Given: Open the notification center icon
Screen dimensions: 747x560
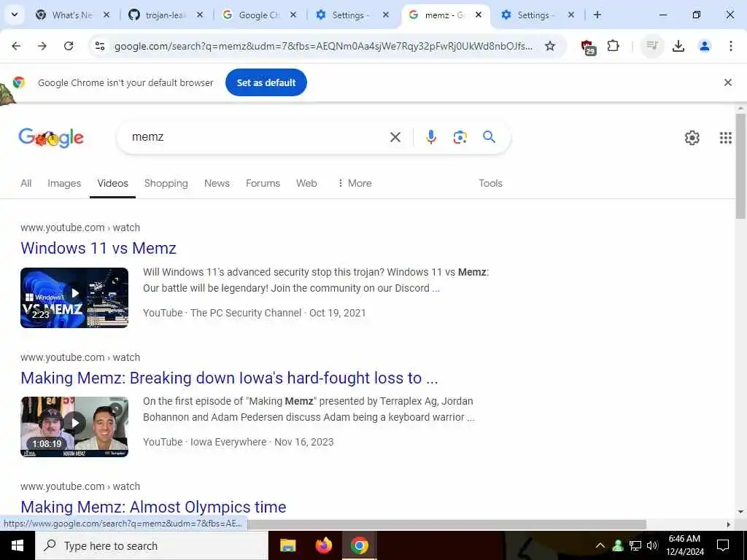Looking at the screenshot, I should point(723,545).
